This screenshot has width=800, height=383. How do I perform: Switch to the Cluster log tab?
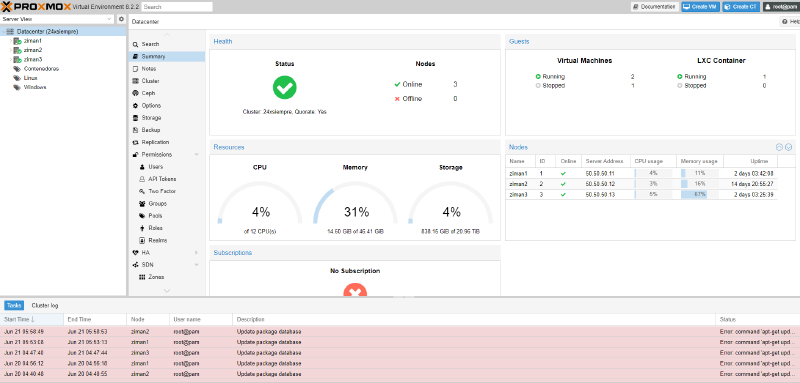(x=45, y=305)
